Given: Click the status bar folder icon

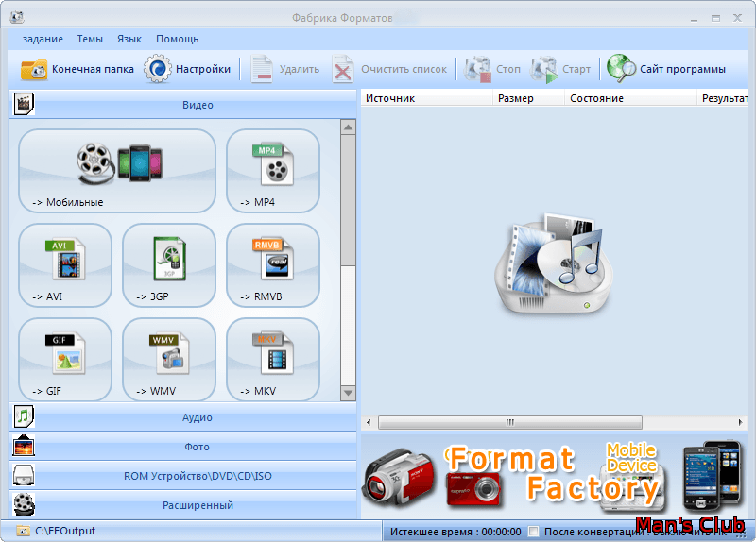Looking at the screenshot, I should pos(23,531).
